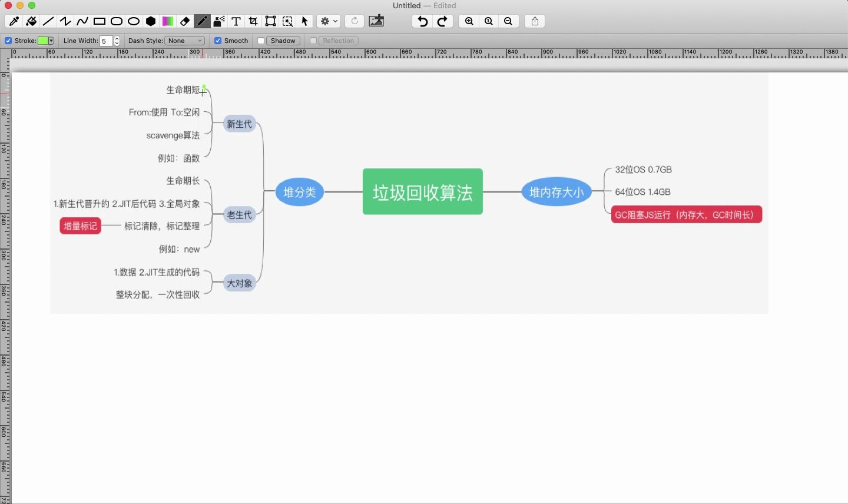
Task: Select the ellipse shape tool
Action: [134, 21]
